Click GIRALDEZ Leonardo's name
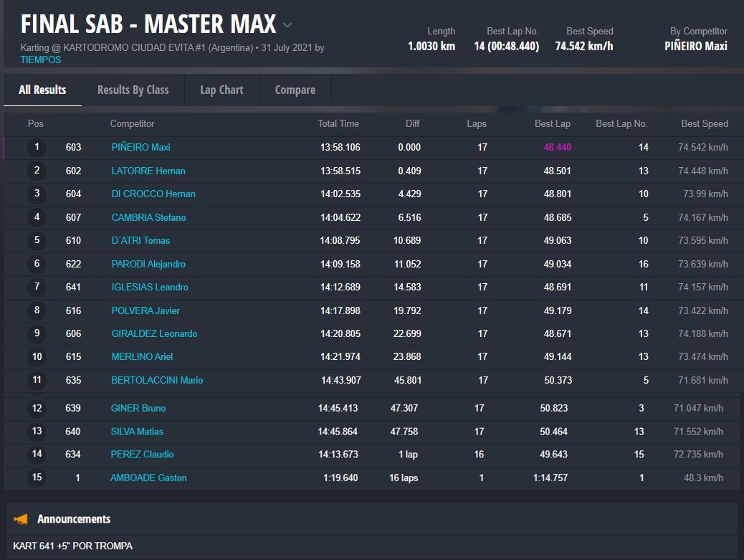This screenshot has height=560, width=744. (x=154, y=333)
